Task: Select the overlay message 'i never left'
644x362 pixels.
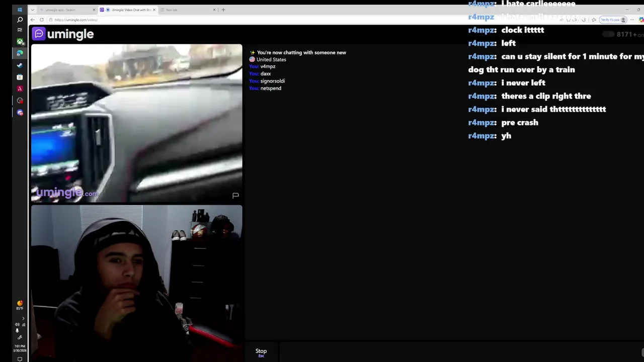Action: (523, 83)
